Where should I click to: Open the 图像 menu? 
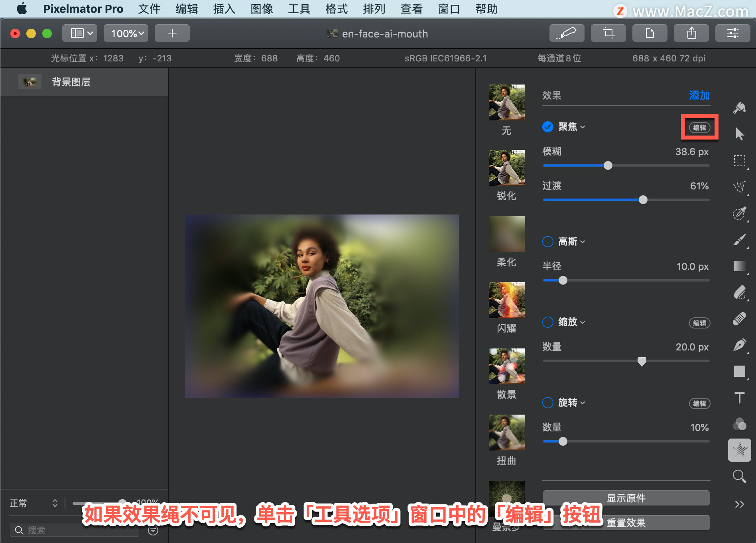[262, 9]
